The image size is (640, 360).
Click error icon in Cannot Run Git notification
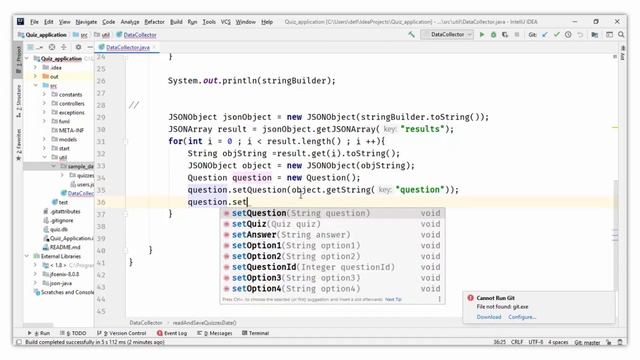coord(471,298)
